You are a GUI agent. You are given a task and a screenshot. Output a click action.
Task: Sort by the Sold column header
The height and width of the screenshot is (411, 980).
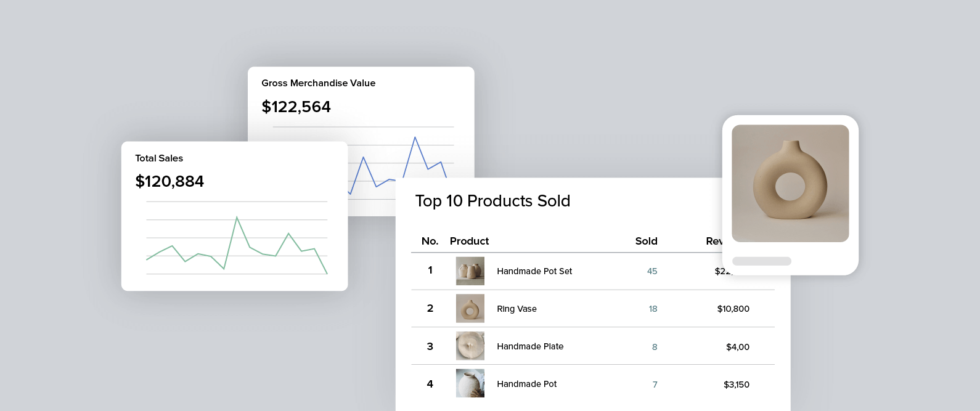pyautogui.click(x=646, y=241)
